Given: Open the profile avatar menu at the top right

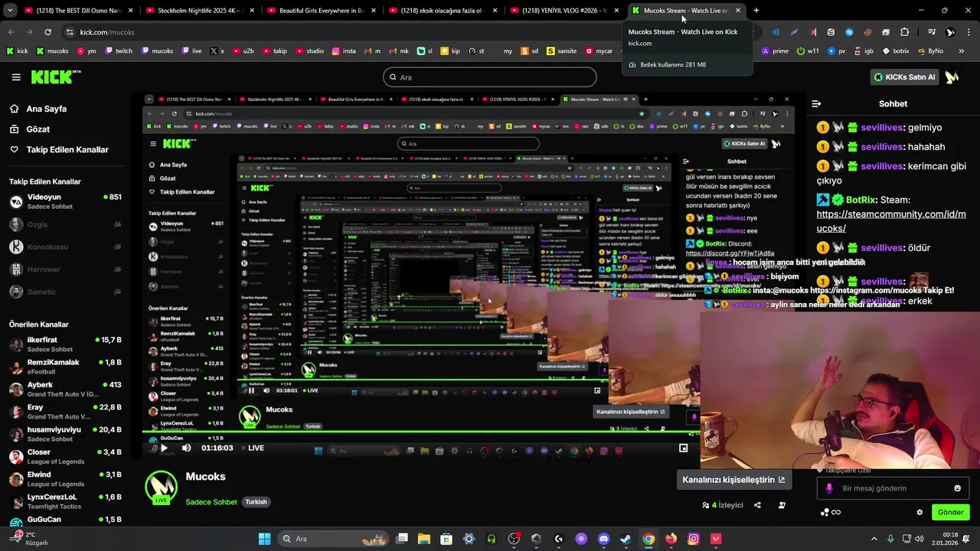Looking at the screenshot, I should coord(952,77).
